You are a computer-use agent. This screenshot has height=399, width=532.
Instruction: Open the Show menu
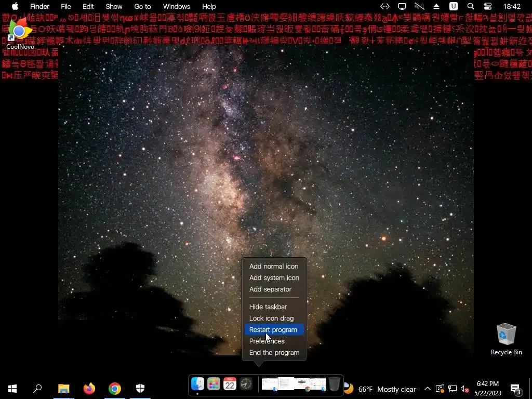click(x=114, y=6)
